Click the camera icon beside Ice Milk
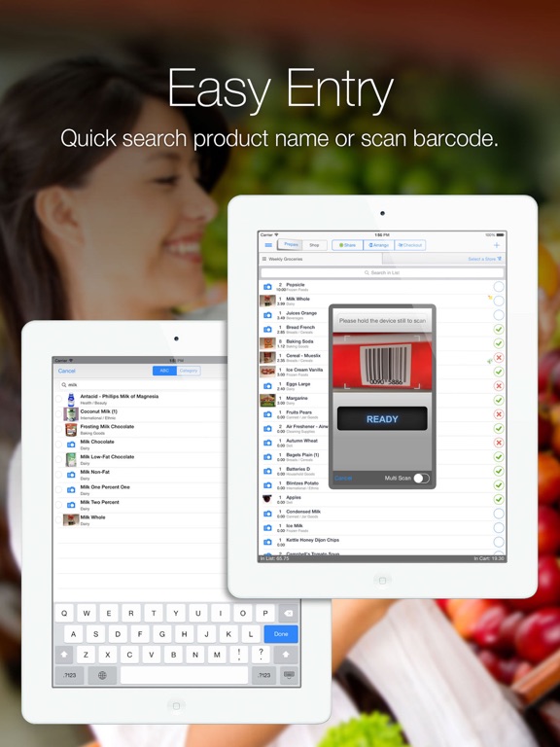560x747 pixels. point(267,528)
